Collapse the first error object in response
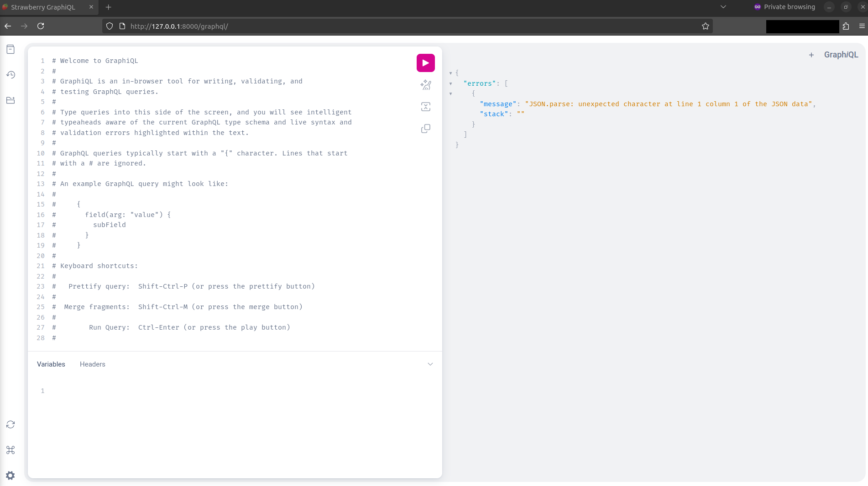The image size is (868, 486). coord(450,94)
